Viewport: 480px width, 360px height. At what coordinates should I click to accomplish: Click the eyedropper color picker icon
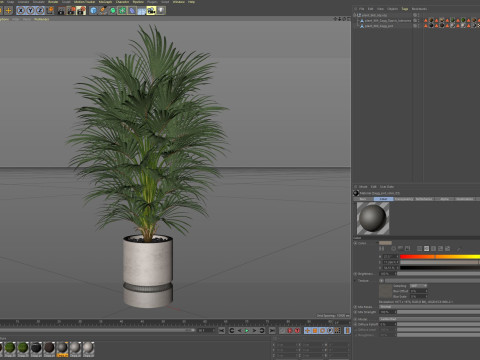[459, 249]
